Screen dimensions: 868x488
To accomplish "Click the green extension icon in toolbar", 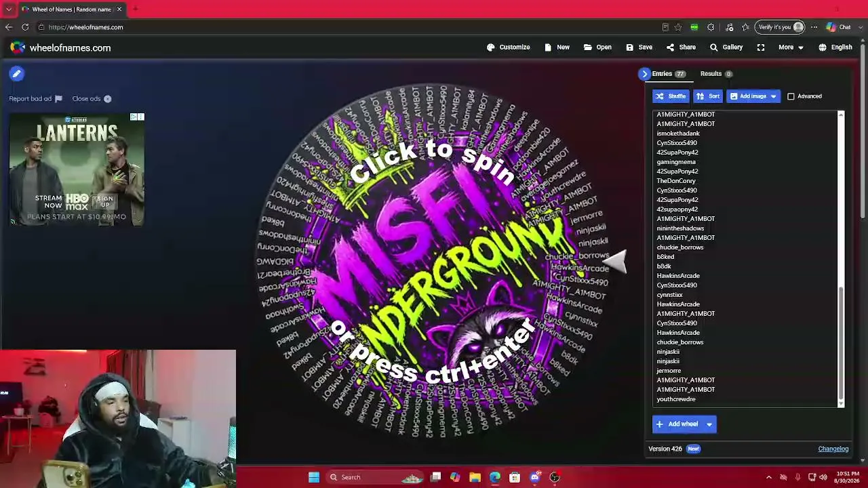I will [x=694, y=27].
